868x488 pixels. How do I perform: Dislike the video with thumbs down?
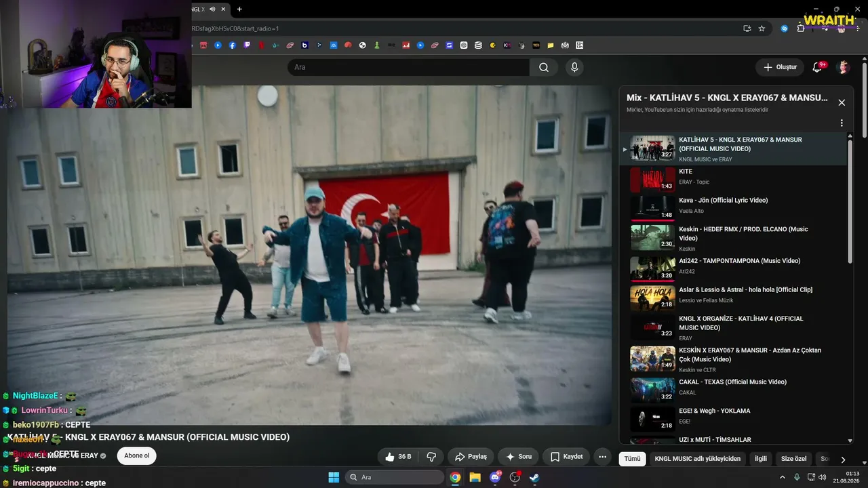[431, 457]
